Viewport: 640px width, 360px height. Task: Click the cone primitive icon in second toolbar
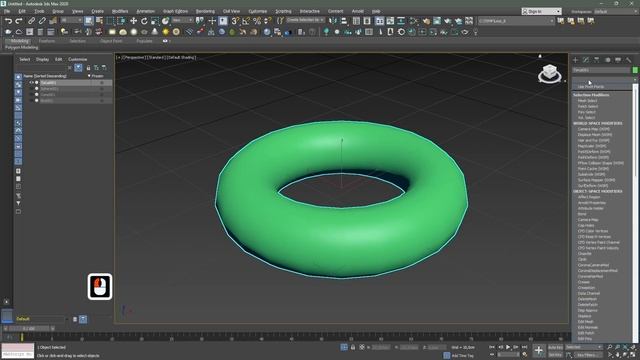(x=155, y=31)
